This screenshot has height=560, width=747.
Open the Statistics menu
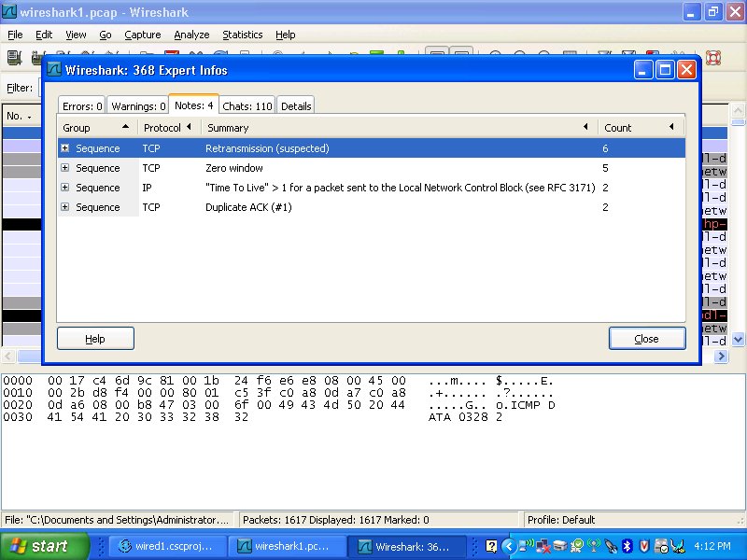click(x=242, y=35)
